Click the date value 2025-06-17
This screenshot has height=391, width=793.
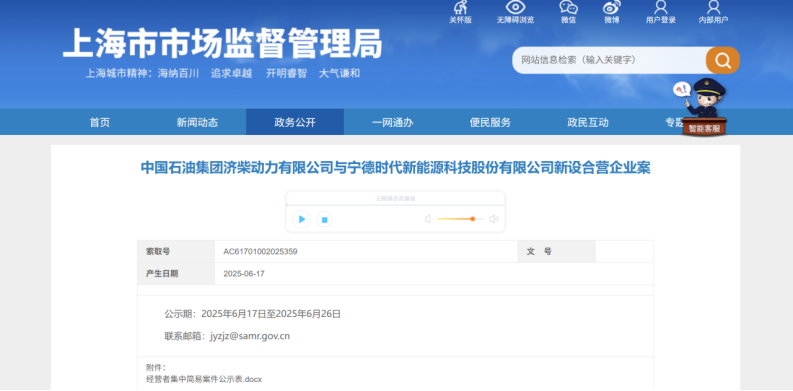[243, 274]
